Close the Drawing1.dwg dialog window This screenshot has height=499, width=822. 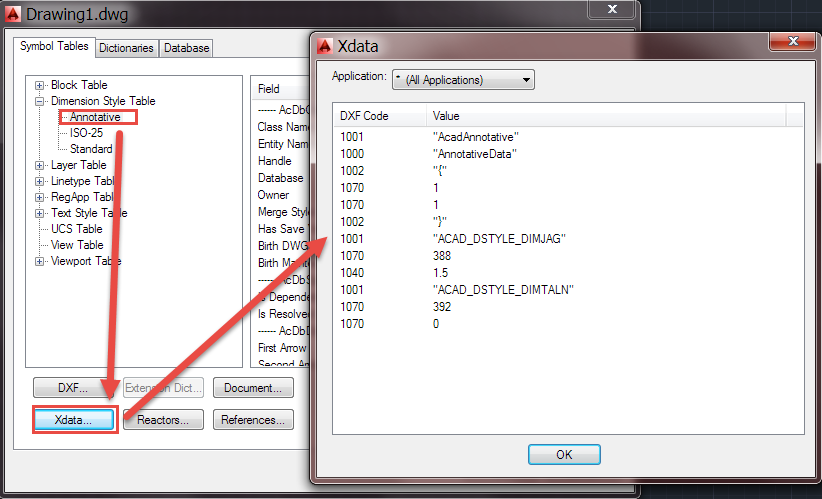[x=611, y=9]
